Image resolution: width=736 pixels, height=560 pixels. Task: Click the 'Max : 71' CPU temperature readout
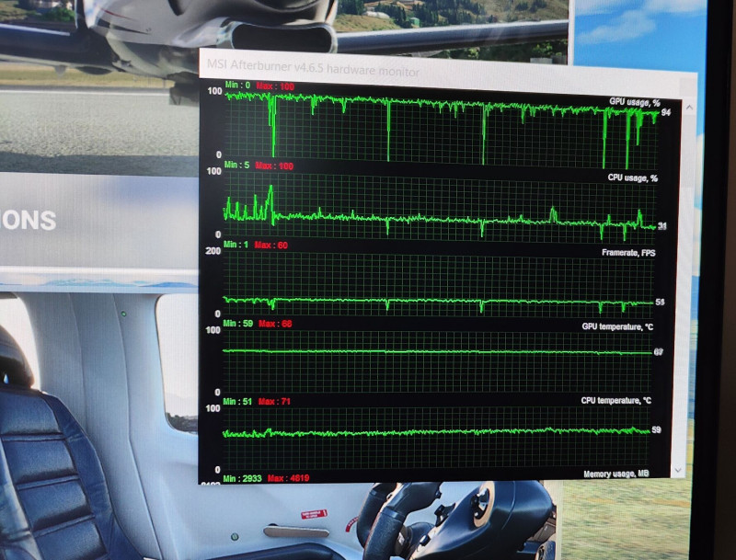click(274, 402)
